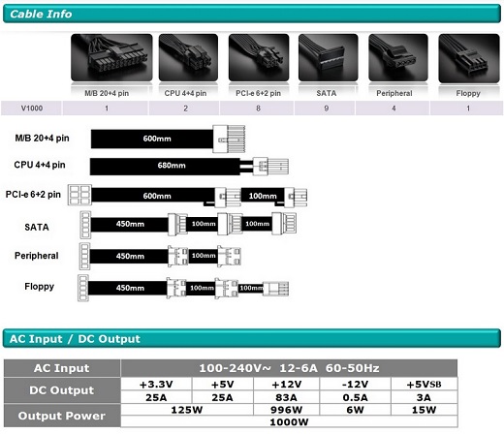Click the AC Input row label

(62, 368)
